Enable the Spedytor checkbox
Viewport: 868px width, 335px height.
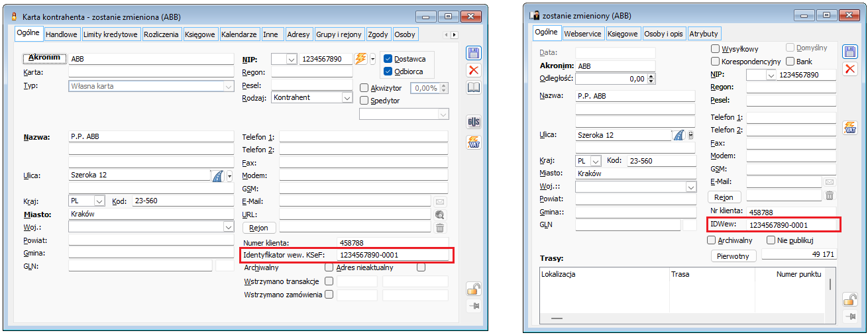[364, 100]
